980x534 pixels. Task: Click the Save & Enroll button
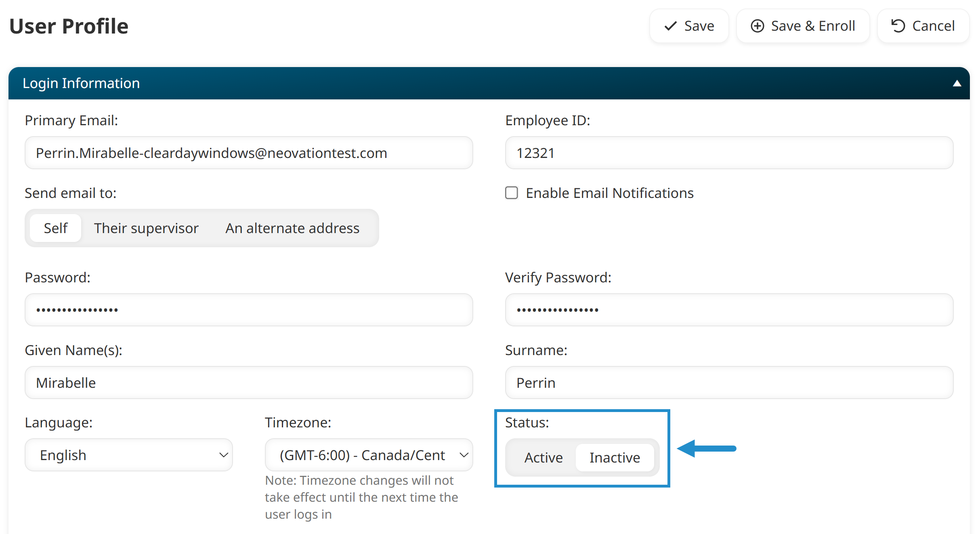pyautogui.click(x=803, y=26)
